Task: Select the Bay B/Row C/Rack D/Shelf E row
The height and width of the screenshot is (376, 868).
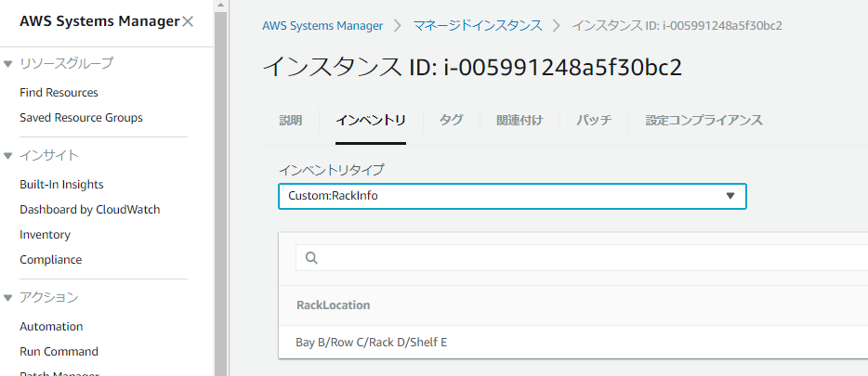Action: point(573,343)
